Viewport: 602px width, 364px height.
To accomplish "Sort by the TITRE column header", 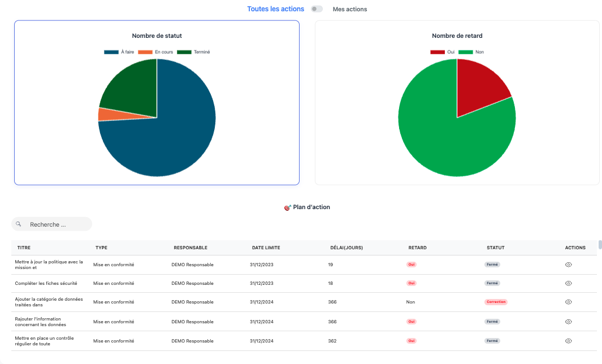I will (x=24, y=248).
